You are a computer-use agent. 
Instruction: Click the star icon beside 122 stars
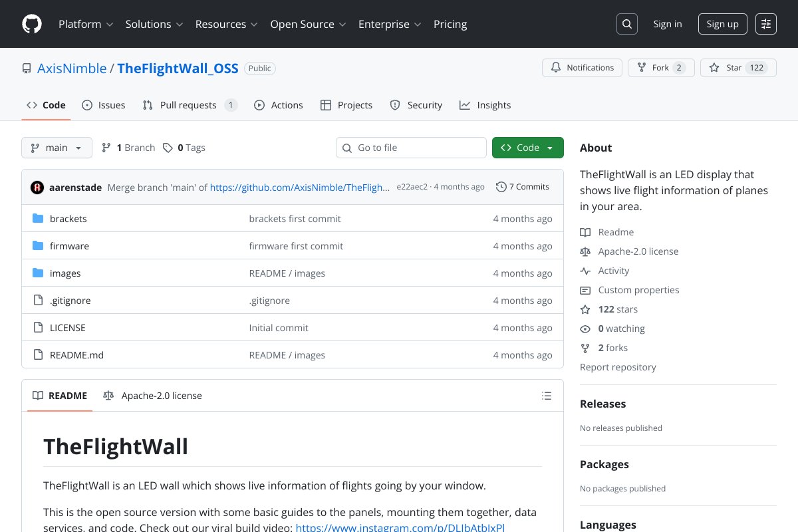[585, 309]
